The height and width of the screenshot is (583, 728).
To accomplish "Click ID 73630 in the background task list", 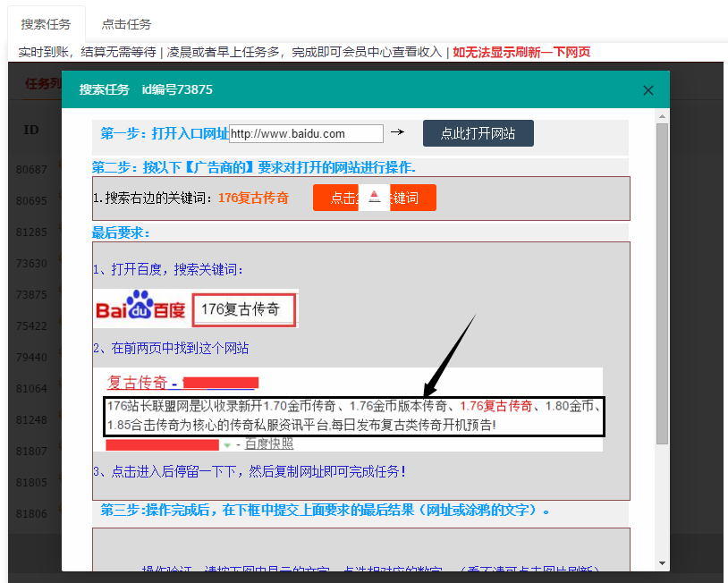I will (x=31, y=264).
